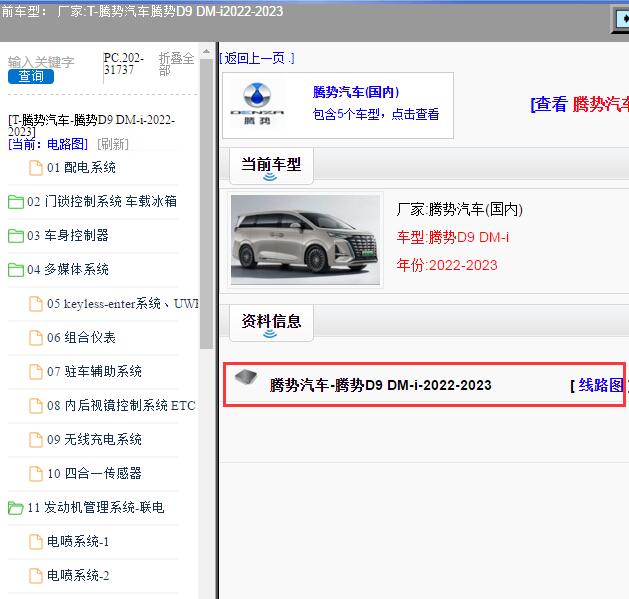Click the blue 查询 search button
629x599 pixels.
31,76
